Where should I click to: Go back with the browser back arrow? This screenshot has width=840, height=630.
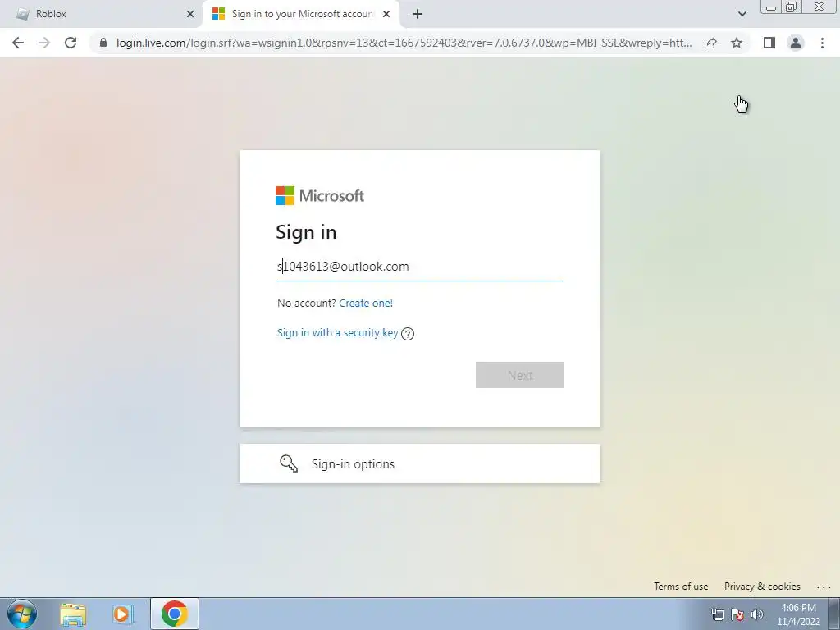click(x=18, y=43)
